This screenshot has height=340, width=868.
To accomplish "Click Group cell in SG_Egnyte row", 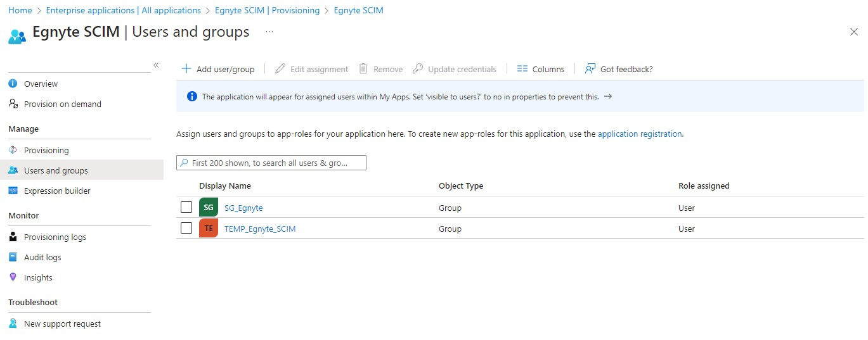I will pyautogui.click(x=450, y=208).
